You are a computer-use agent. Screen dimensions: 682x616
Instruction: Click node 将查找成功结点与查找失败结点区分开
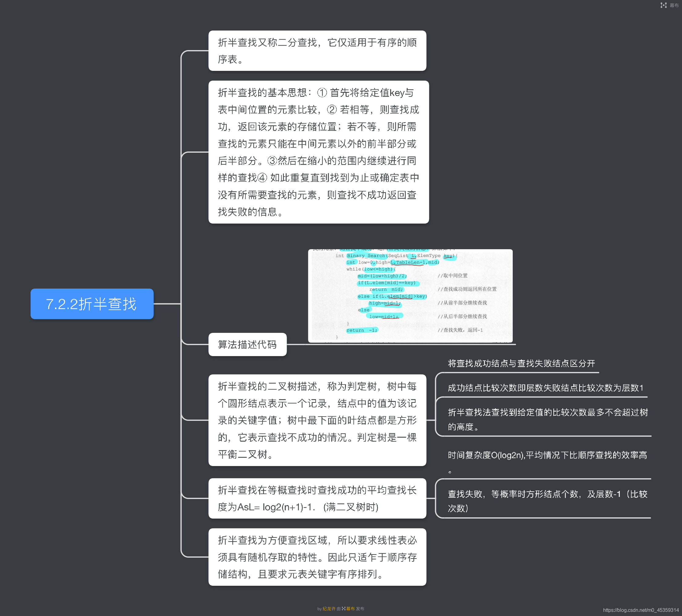click(x=521, y=363)
